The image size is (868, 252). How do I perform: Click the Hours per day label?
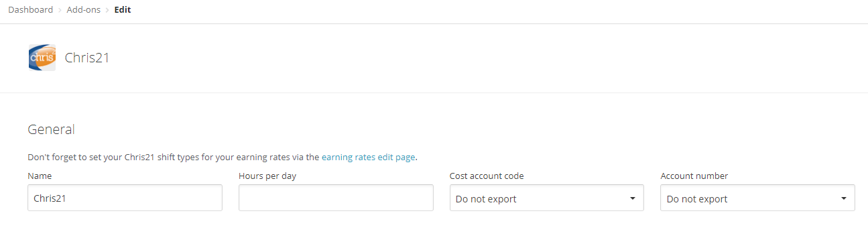point(267,176)
